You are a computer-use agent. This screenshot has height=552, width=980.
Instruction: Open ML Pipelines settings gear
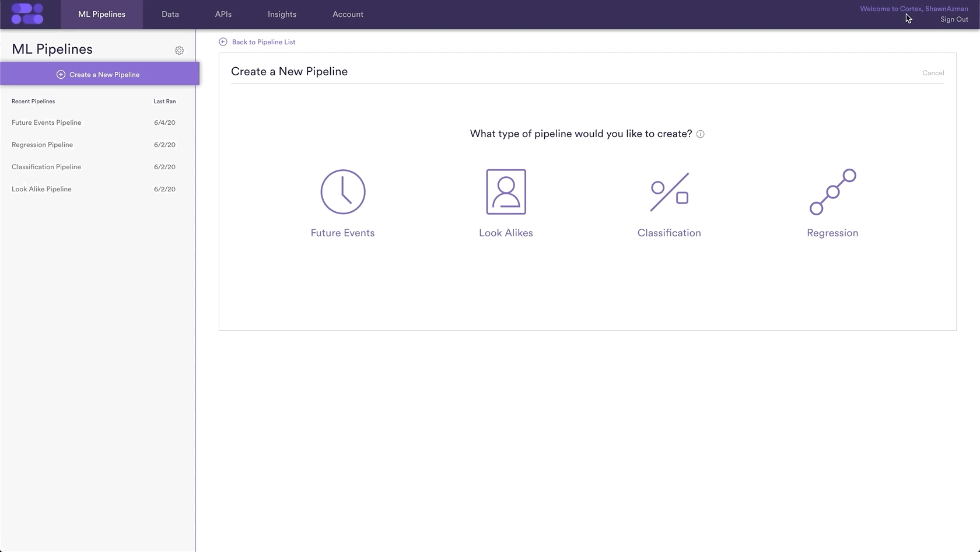[x=179, y=51]
